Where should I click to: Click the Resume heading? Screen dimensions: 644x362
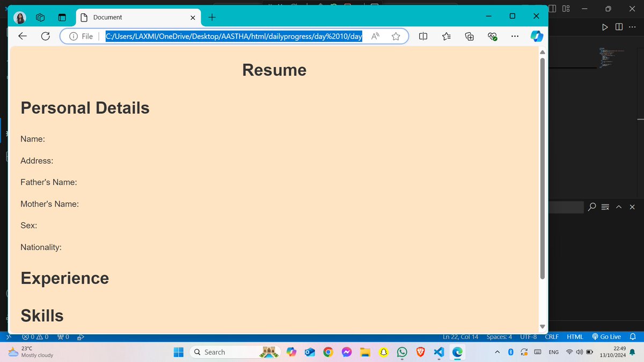tap(274, 70)
